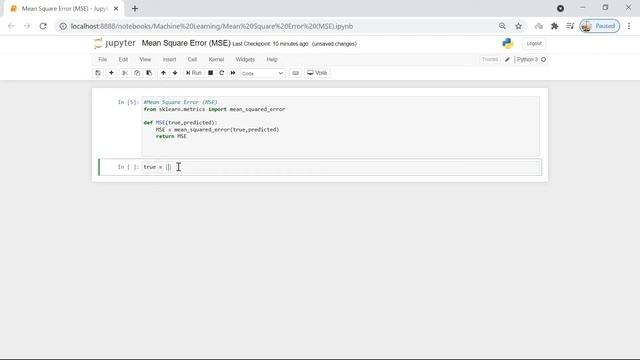640x360 pixels.
Task: Move selected cell down arrow
Action: tap(175, 73)
